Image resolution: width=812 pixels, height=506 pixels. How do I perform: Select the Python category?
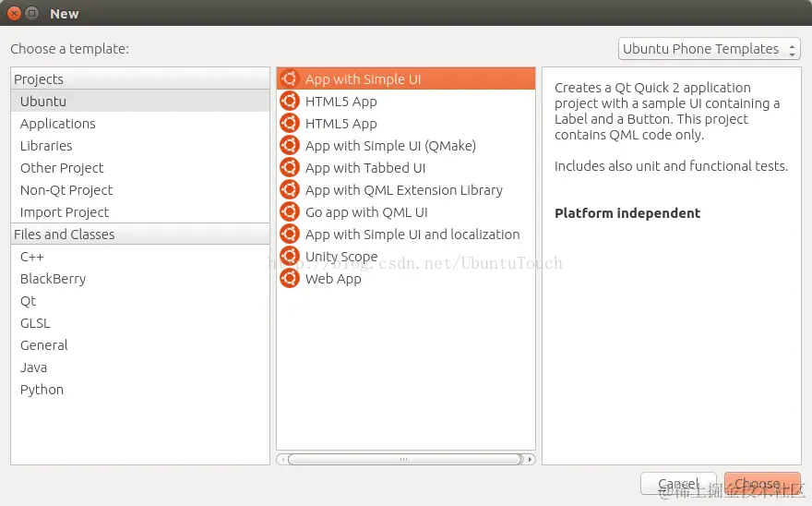tap(140, 390)
